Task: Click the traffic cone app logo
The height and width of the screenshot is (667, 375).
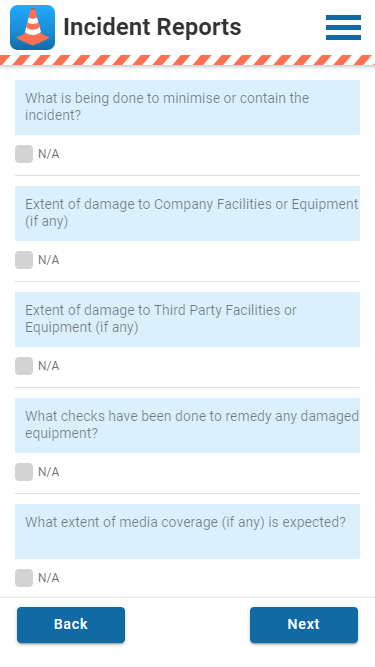Action: (32, 28)
